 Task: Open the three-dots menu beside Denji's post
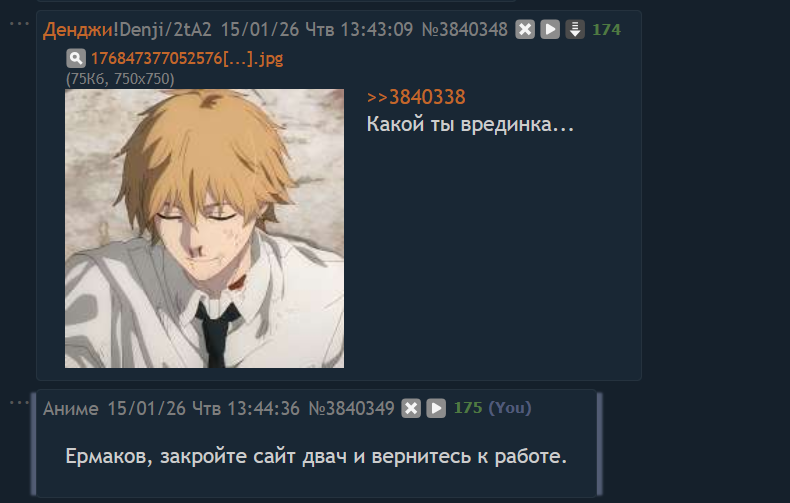(19, 23)
